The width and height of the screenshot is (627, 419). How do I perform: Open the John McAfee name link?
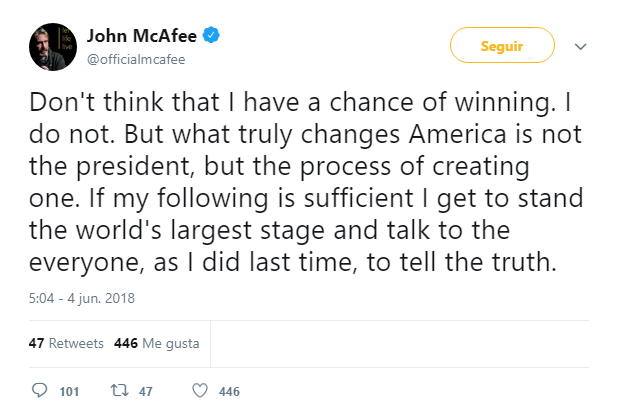click(144, 37)
